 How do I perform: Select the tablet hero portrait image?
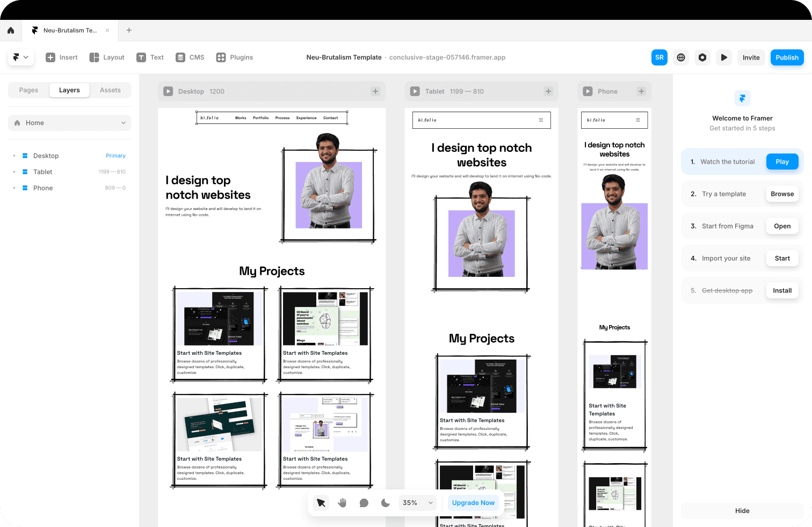482,229
